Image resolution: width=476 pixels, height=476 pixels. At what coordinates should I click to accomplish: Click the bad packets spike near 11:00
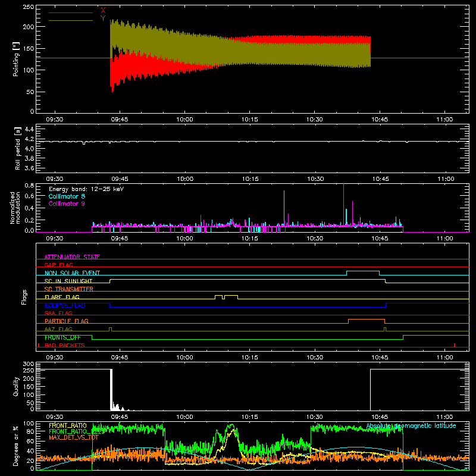[455, 345]
